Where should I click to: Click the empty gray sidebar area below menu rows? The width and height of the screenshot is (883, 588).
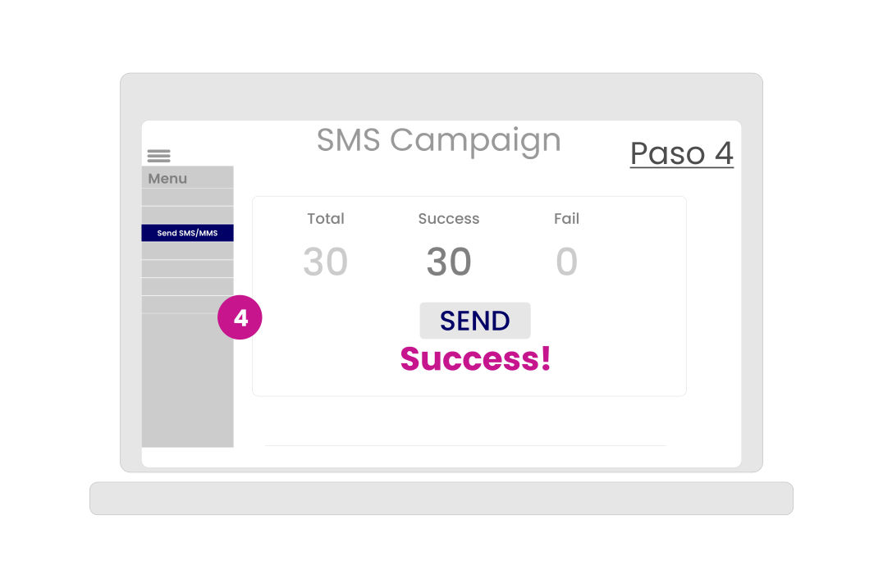coord(188,381)
